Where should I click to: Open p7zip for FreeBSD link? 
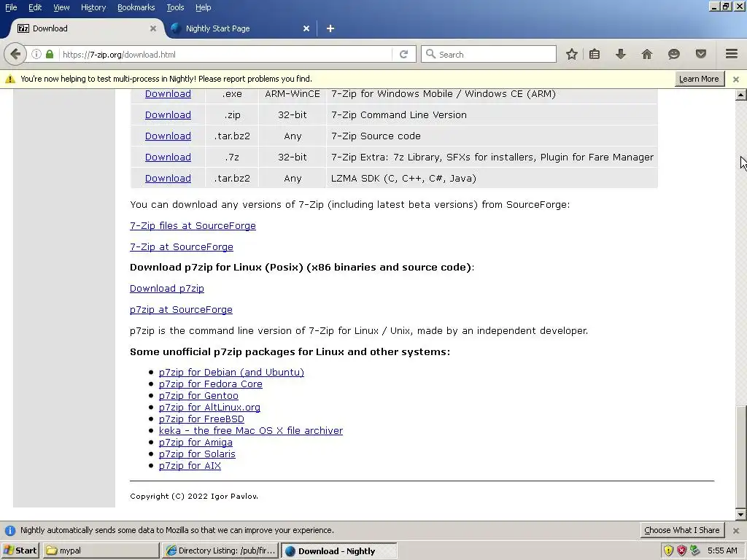click(x=201, y=419)
